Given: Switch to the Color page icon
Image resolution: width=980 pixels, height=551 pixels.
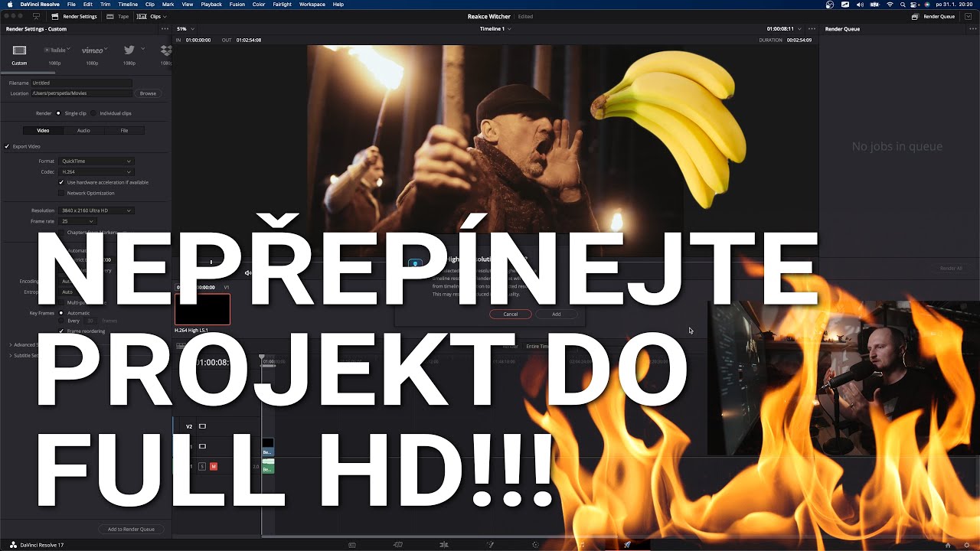Looking at the screenshot, I should pos(535,545).
